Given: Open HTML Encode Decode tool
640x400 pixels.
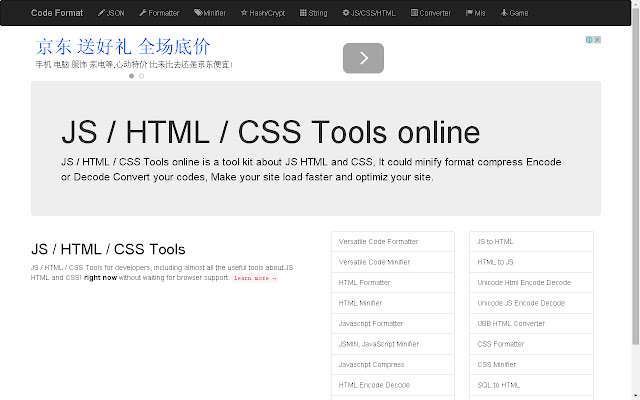Looking at the screenshot, I should [x=393, y=385].
